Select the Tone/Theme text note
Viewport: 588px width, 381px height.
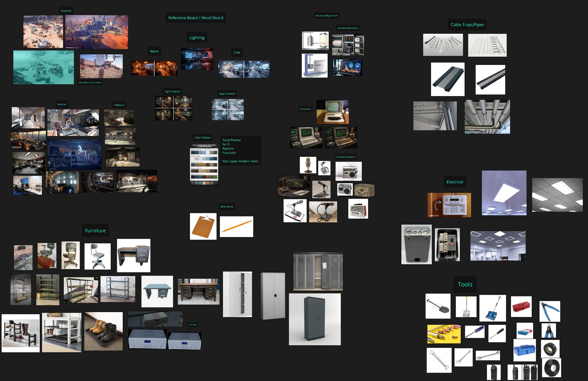(240, 150)
